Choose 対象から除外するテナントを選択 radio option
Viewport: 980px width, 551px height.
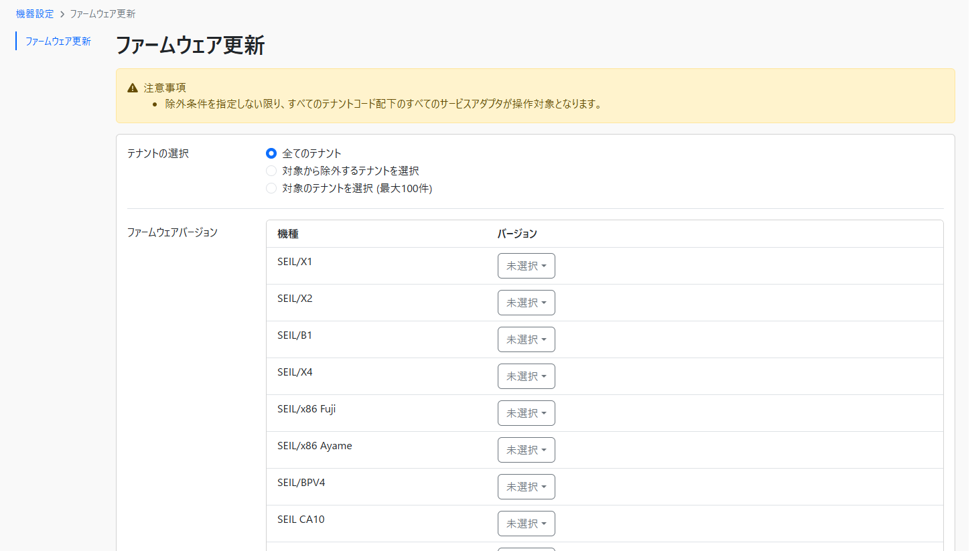pos(271,171)
